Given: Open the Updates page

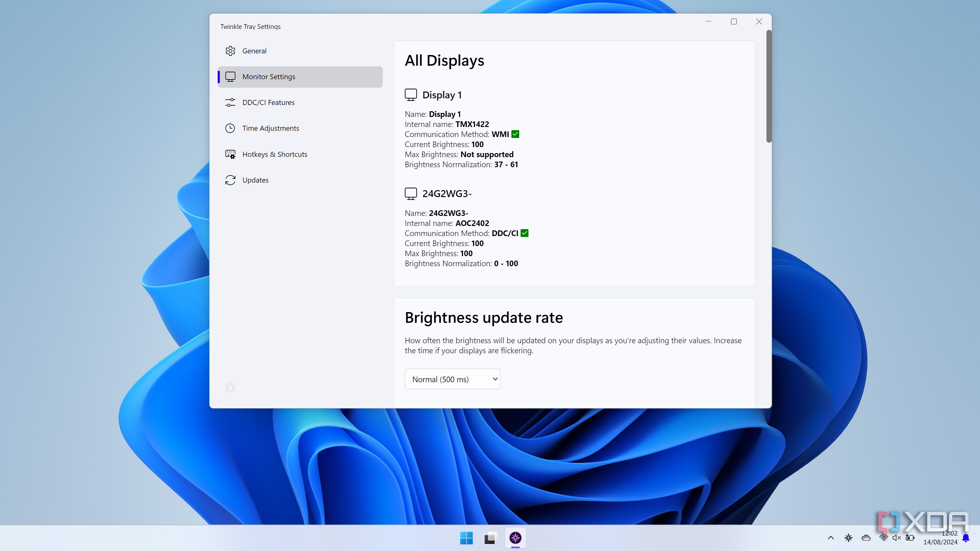Looking at the screenshot, I should (x=300, y=180).
